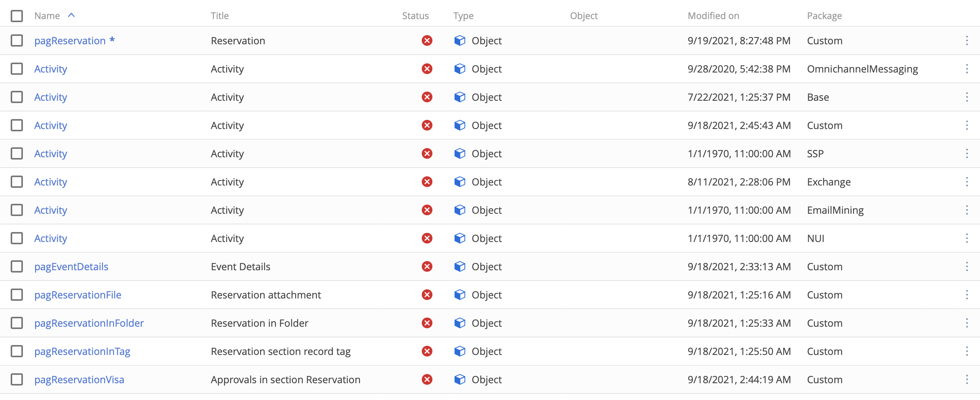Select the checkbox for pagReservationInFolder
Image resolution: width=980 pixels, height=400 pixels.
17,323
